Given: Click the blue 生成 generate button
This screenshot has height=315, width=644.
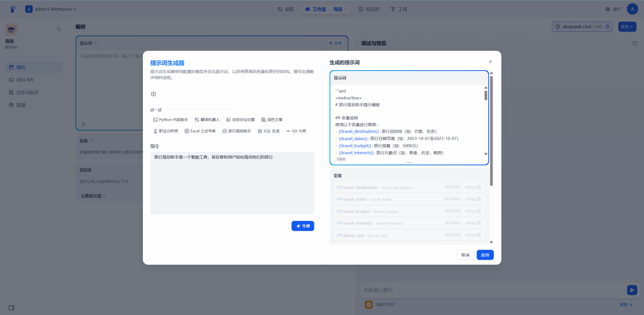Looking at the screenshot, I should pyautogui.click(x=303, y=226).
